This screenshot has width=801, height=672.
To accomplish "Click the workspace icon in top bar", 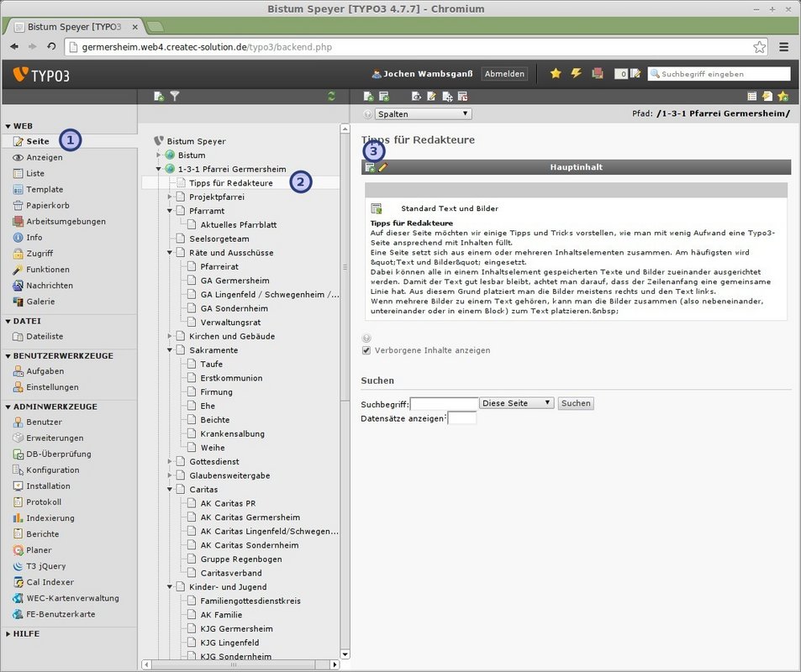I will click(598, 74).
